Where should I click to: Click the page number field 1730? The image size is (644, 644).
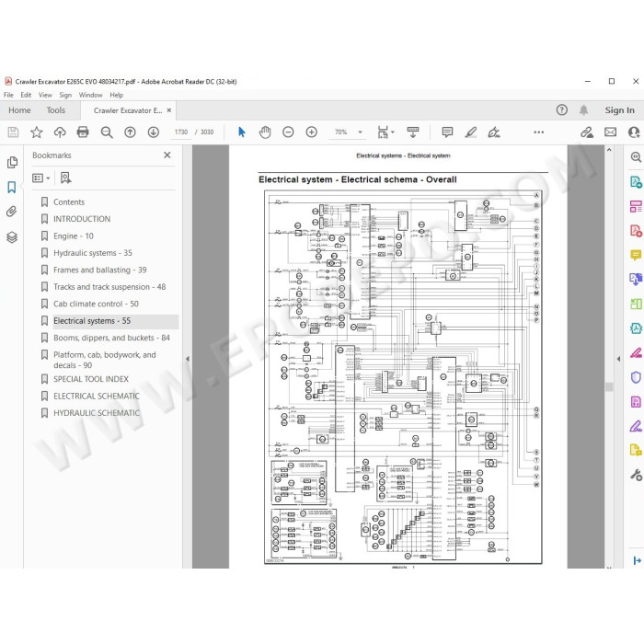(181, 132)
